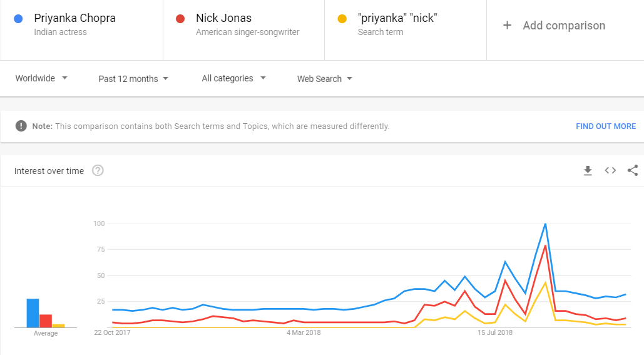This screenshot has width=644, height=355.
Task: Click the yellow "priyanka" "nick" color dot
Action: click(342, 19)
